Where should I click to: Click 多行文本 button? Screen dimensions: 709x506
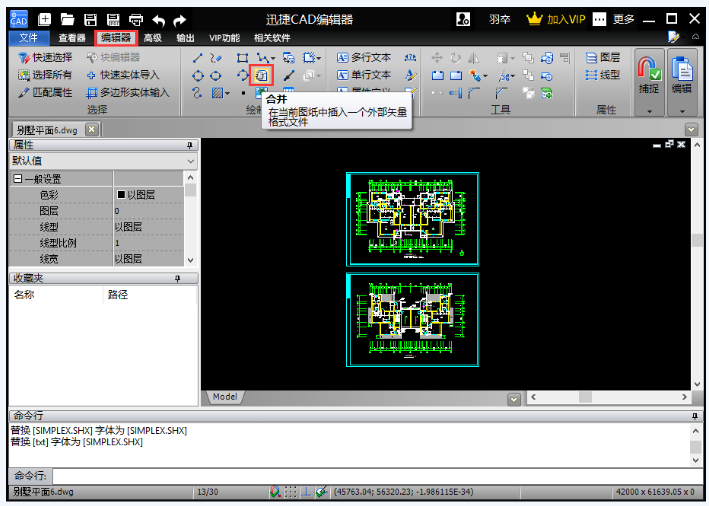[364, 57]
